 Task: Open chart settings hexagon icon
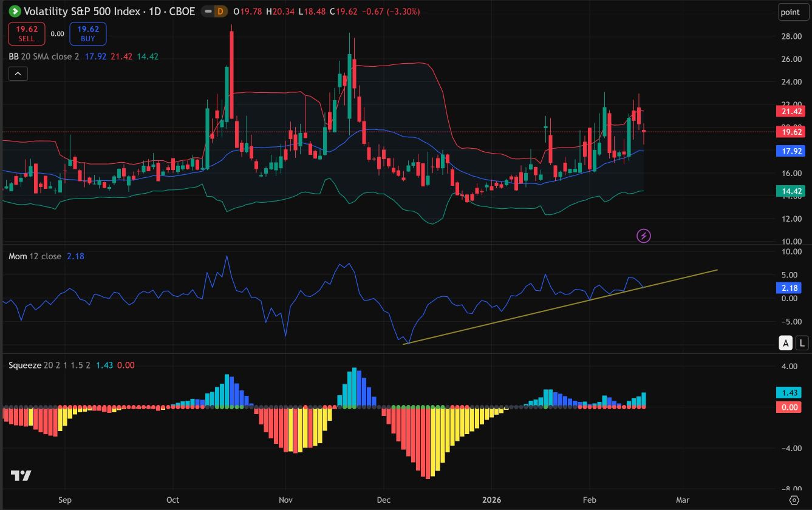pyautogui.click(x=794, y=500)
